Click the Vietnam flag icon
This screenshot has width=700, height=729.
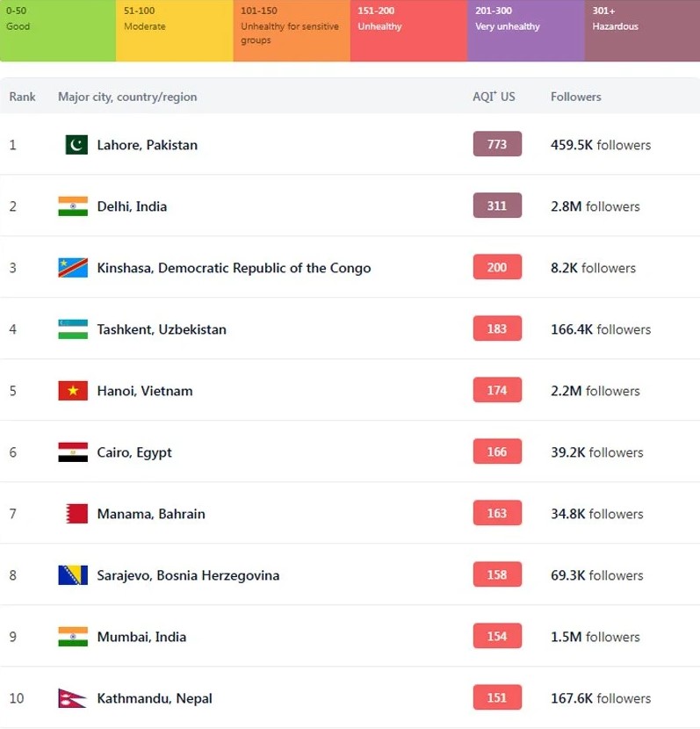[x=73, y=391]
